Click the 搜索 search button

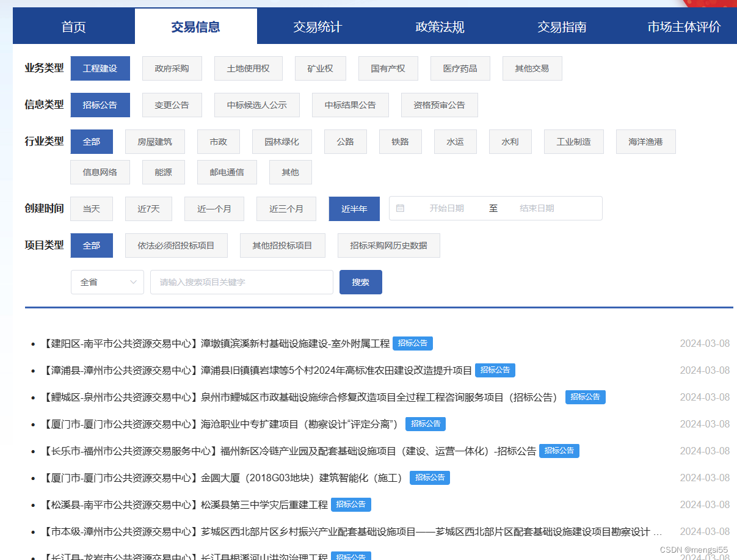click(x=360, y=282)
